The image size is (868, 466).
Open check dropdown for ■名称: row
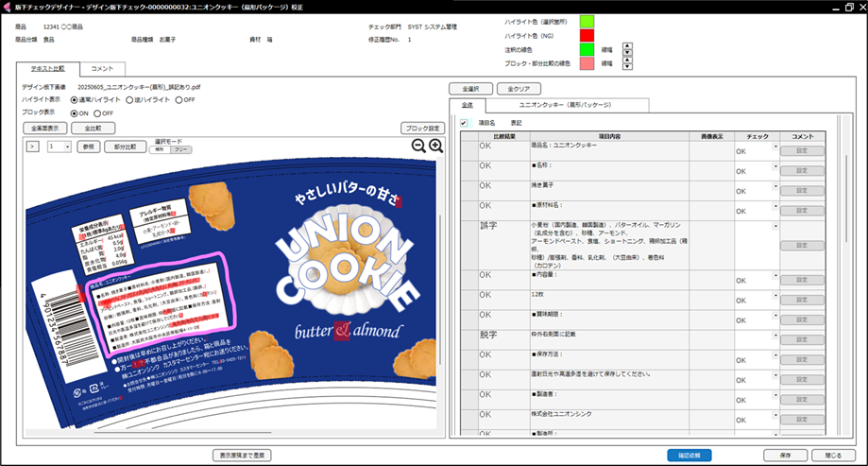click(775, 166)
